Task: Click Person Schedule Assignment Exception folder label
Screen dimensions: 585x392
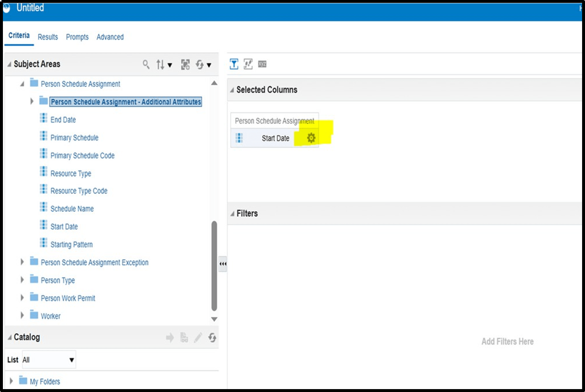Action: click(95, 263)
